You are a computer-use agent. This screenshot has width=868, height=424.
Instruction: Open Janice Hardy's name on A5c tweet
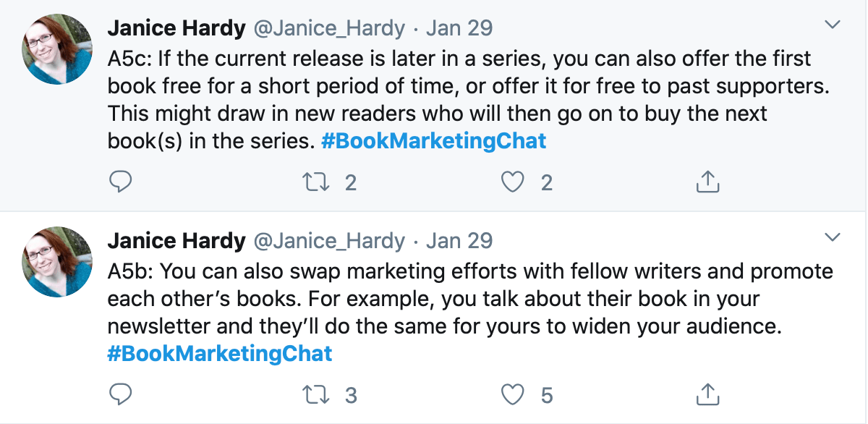(x=176, y=28)
